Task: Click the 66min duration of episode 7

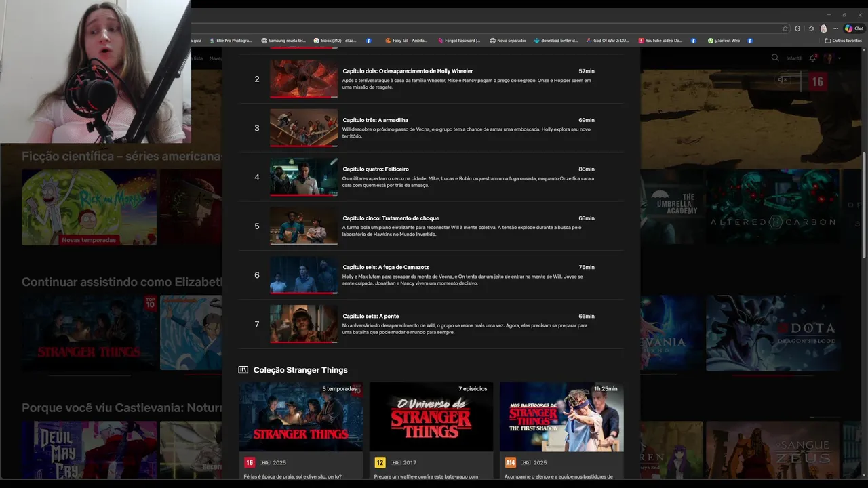Action: [x=587, y=316]
